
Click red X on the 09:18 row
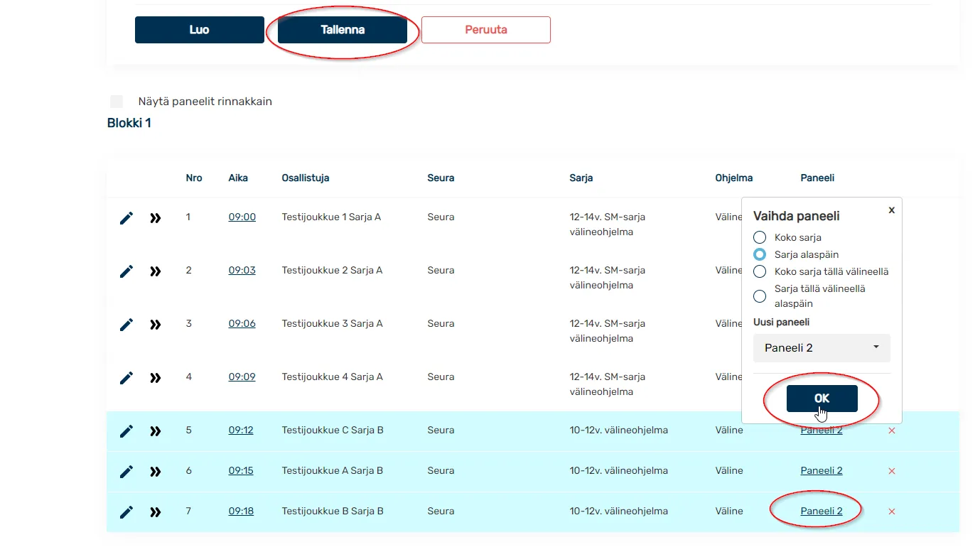(x=892, y=512)
